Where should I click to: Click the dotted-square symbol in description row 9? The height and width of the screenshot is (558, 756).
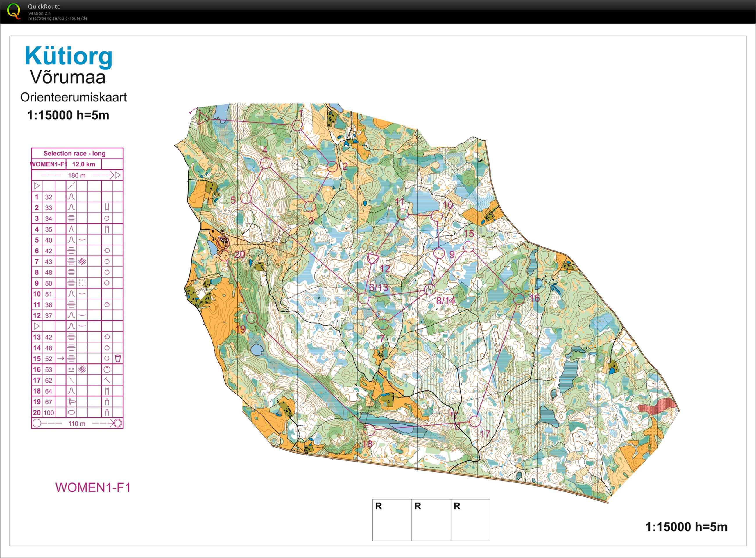point(82,283)
